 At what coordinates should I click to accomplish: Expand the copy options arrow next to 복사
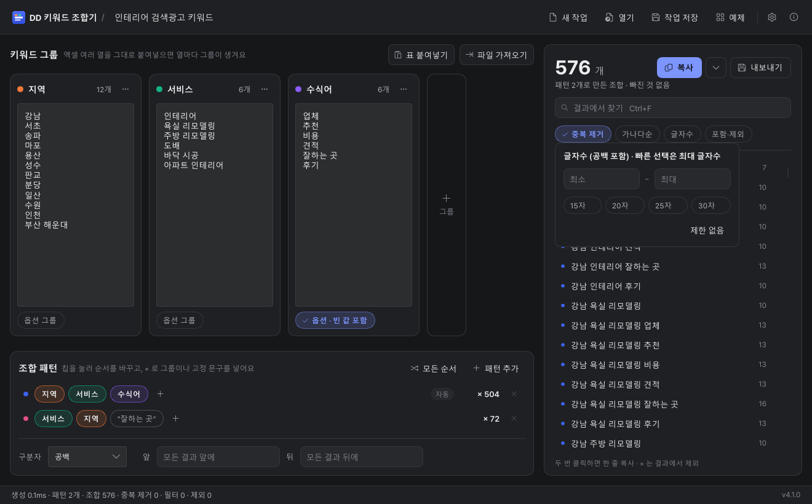coord(716,68)
